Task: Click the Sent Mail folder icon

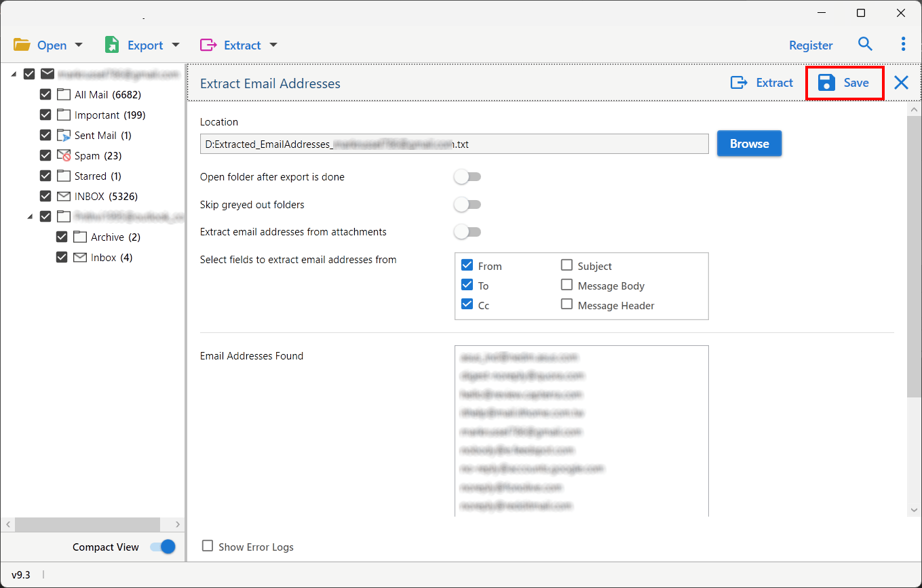Action: coord(64,135)
